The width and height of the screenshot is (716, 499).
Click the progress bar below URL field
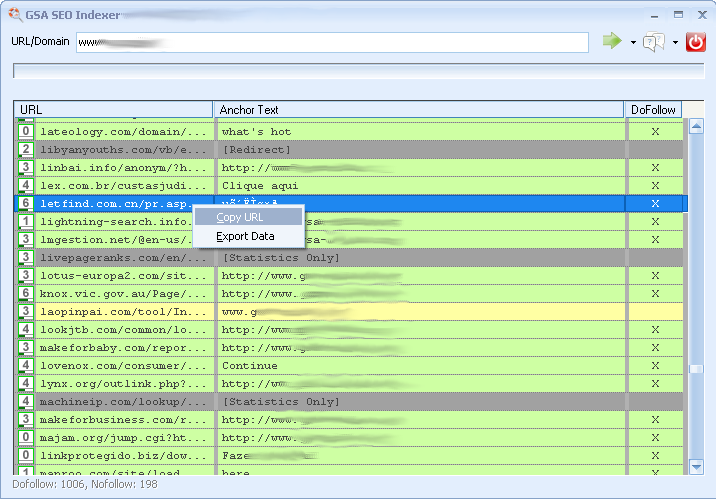(x=358, y=71)
